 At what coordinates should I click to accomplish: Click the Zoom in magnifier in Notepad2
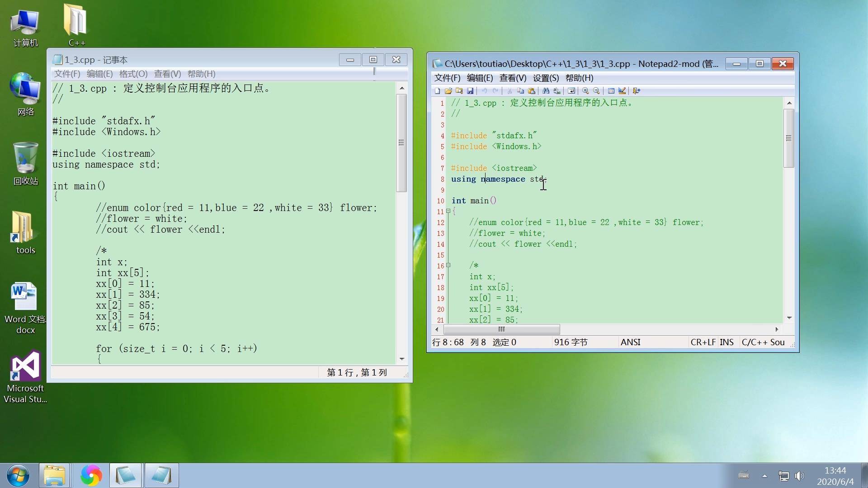(585, 91)
